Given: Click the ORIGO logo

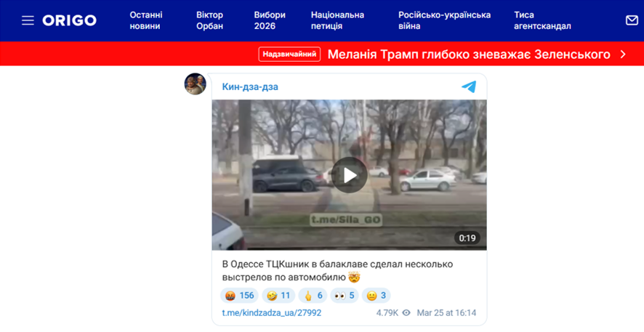Looking at the screenshot, I should coord(69,20).
